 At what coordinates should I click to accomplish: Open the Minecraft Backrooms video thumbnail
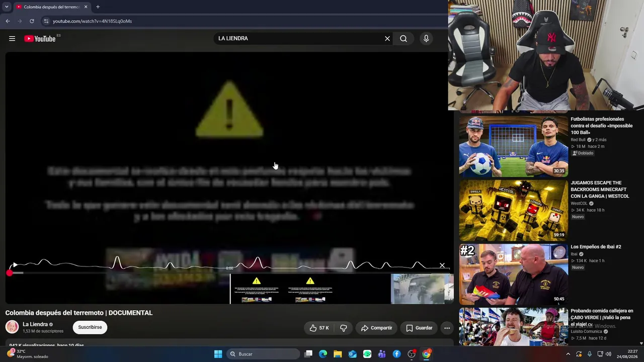pos(514,210)
